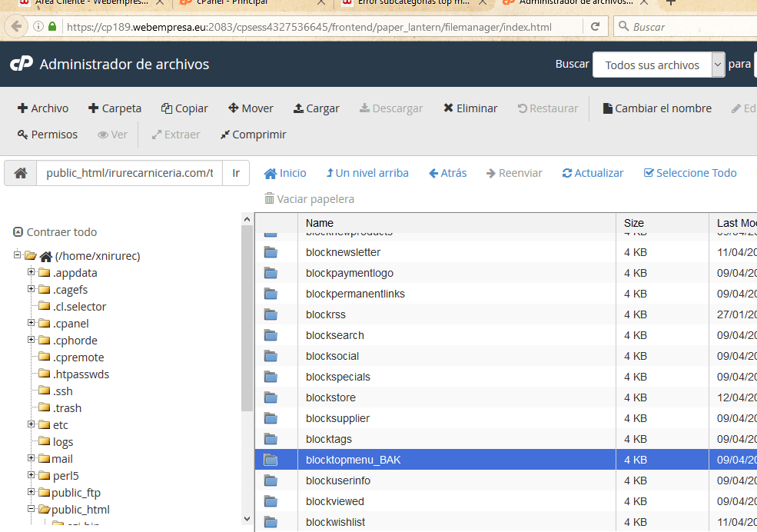Viewport: 757px width, 532px height.
Task: Click the Mover toolbar button
Action: 251,108
